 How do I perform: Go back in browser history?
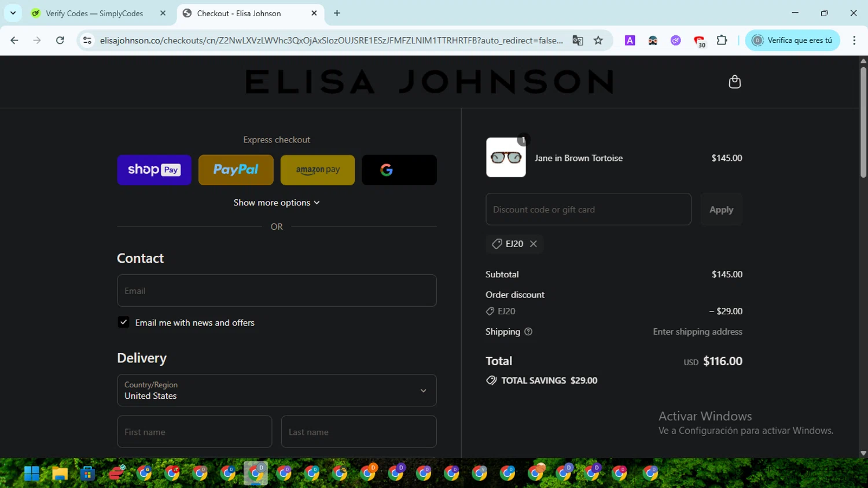14,40
